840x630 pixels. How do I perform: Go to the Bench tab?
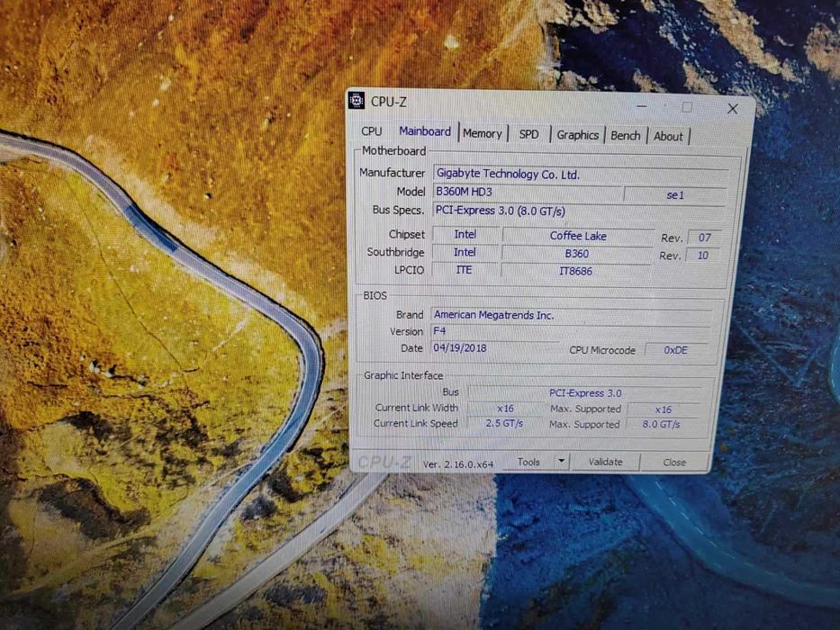[625, 136]
